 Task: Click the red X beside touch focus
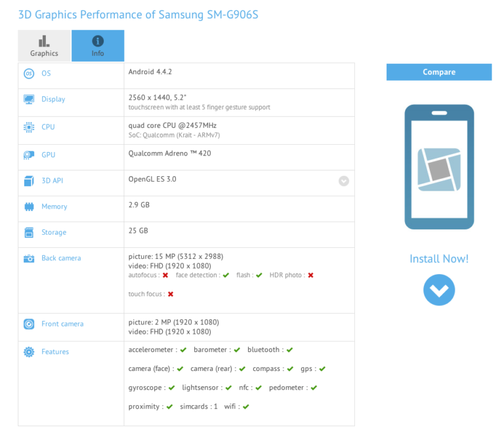[x=171, y=294]
